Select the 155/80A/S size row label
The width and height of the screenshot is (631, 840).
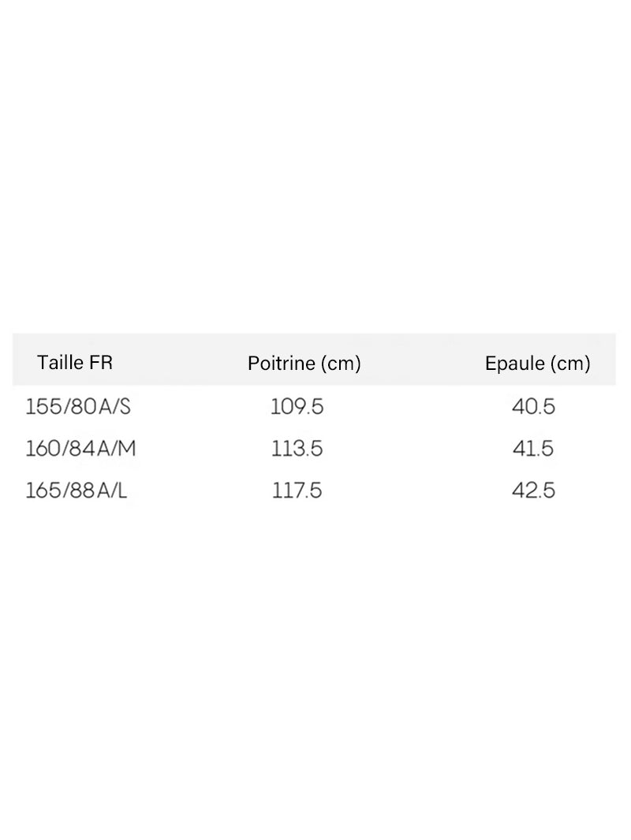pyautogui.click(x=78, y=407)
